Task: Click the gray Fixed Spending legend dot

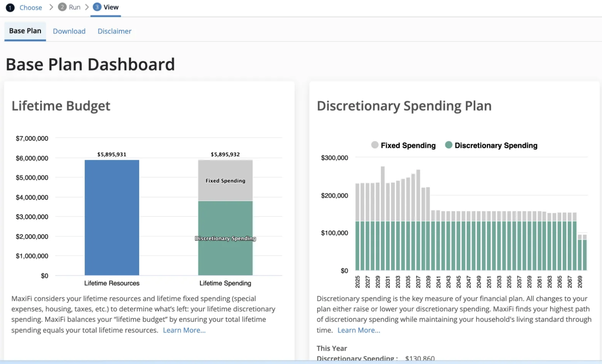Action: point(375,145)
